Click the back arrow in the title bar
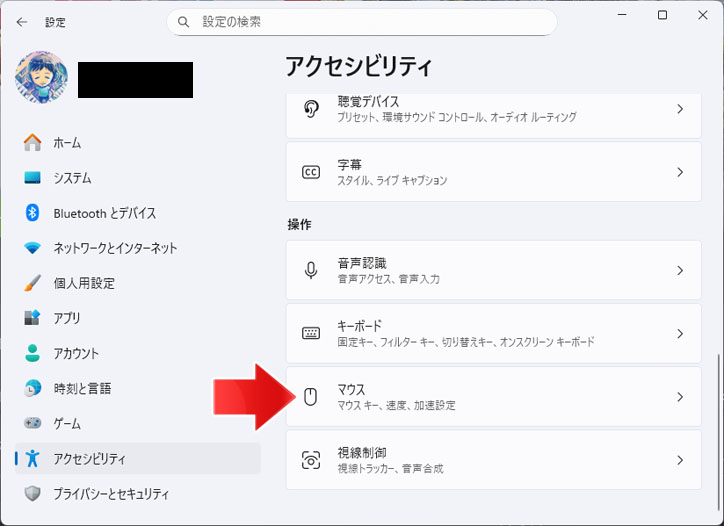 (x=22, y=21)
